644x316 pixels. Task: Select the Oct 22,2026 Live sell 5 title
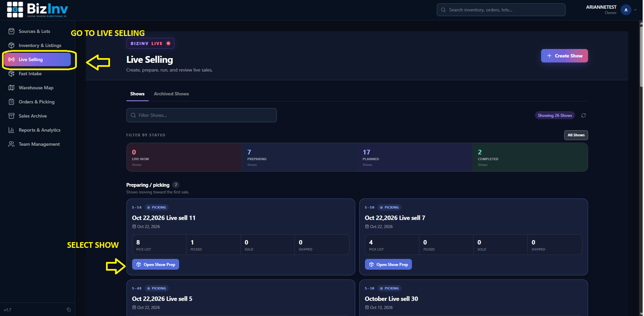tap(162, 299)
